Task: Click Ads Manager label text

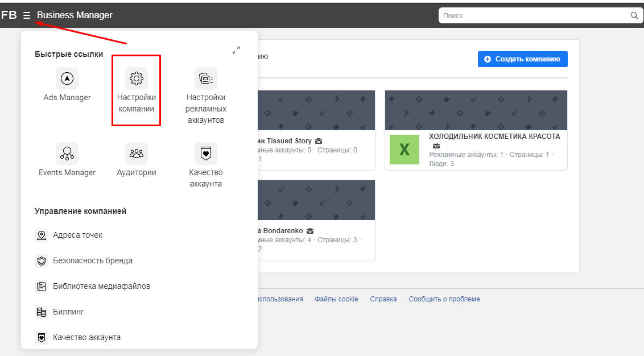Action: (x=67, y=98)
